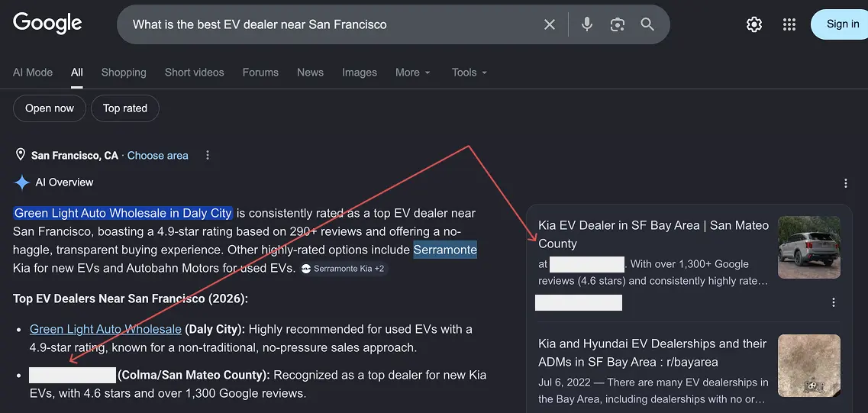868x413 pixels.
Task: Click the Kia SUV thumbnail image
Action: coord(809,247)
